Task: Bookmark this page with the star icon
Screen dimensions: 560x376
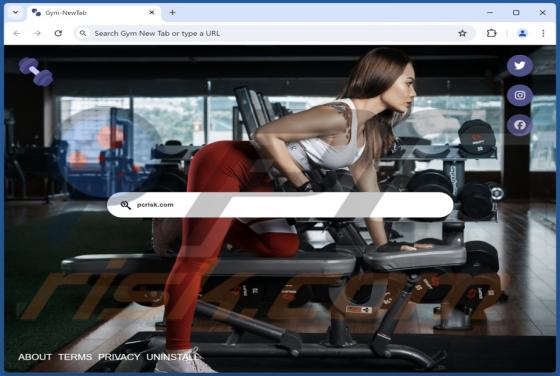Action: pyautogui.click(x=462, y=33)
